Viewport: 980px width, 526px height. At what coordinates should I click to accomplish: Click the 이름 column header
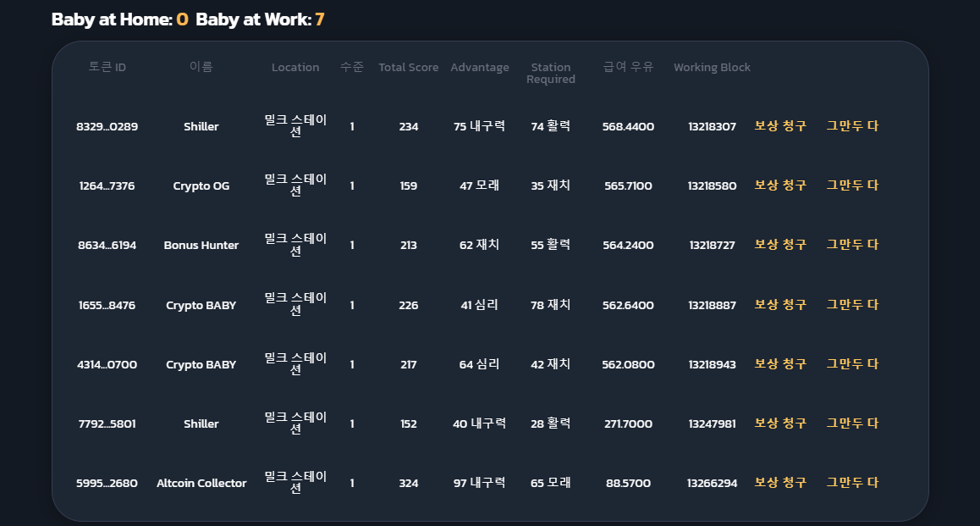(201, 66)
